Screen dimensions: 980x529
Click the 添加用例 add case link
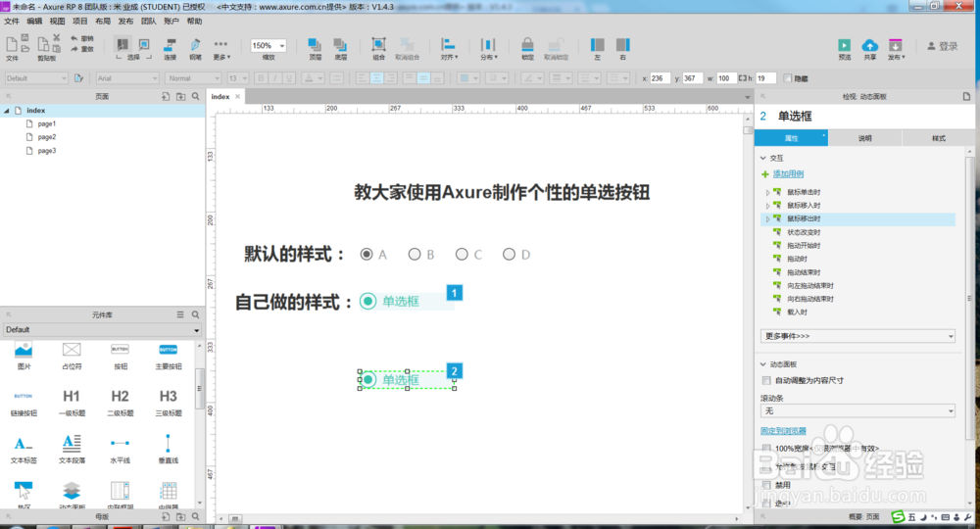788,173
